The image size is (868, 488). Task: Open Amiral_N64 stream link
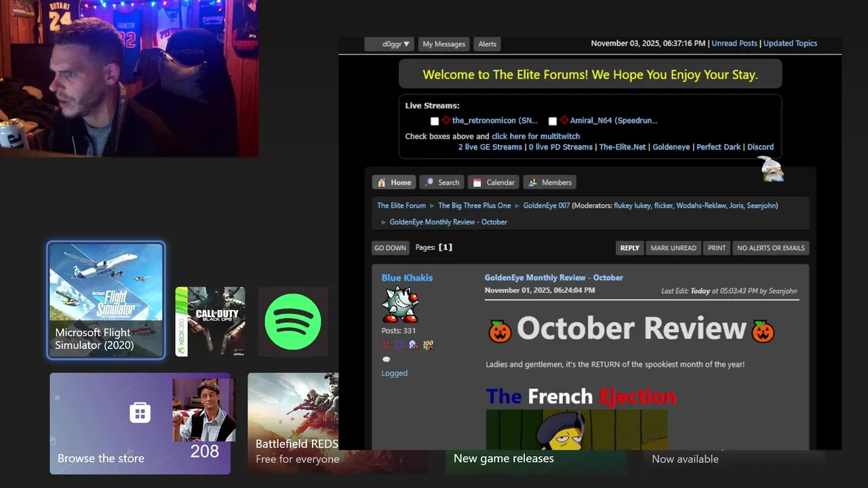coord(614,121)
